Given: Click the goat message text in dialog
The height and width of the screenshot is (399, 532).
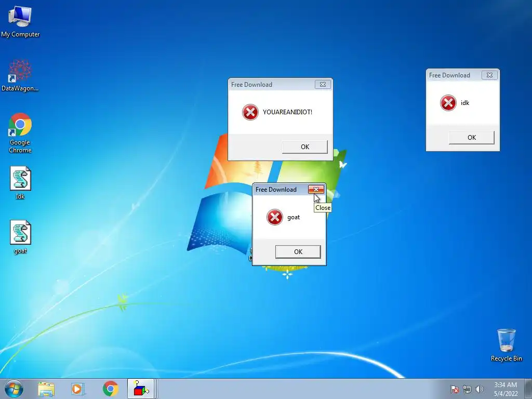Looking at the screenshot, I should point(294,217).
